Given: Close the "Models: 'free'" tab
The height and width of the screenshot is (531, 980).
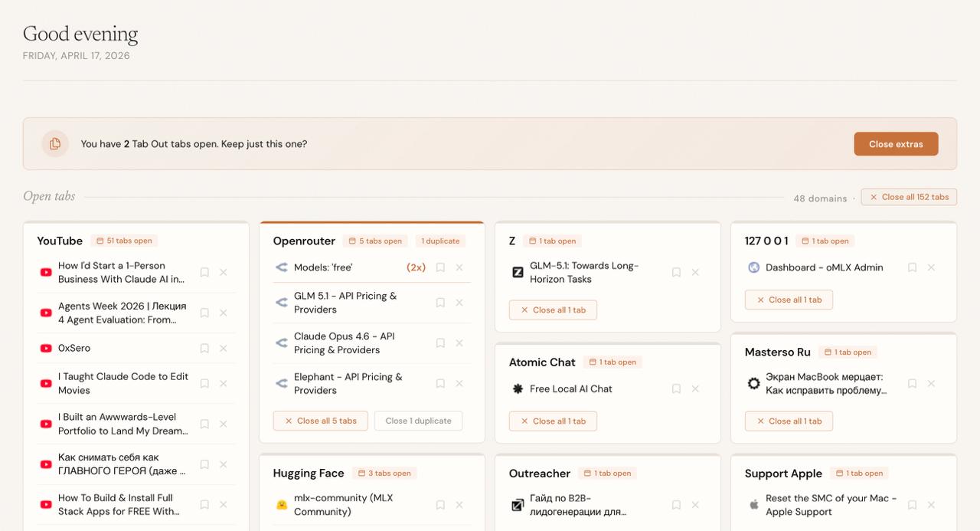Looking at the screenshot, I should (459, 267).
